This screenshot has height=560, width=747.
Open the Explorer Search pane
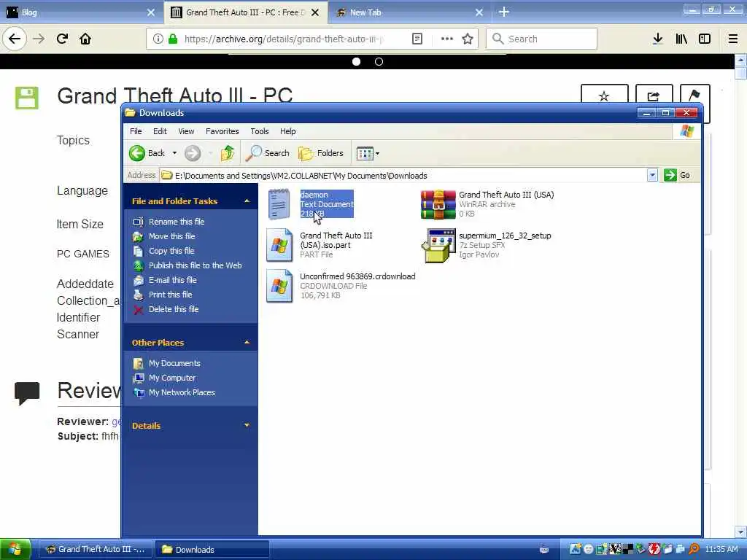[x=268, y=153]
